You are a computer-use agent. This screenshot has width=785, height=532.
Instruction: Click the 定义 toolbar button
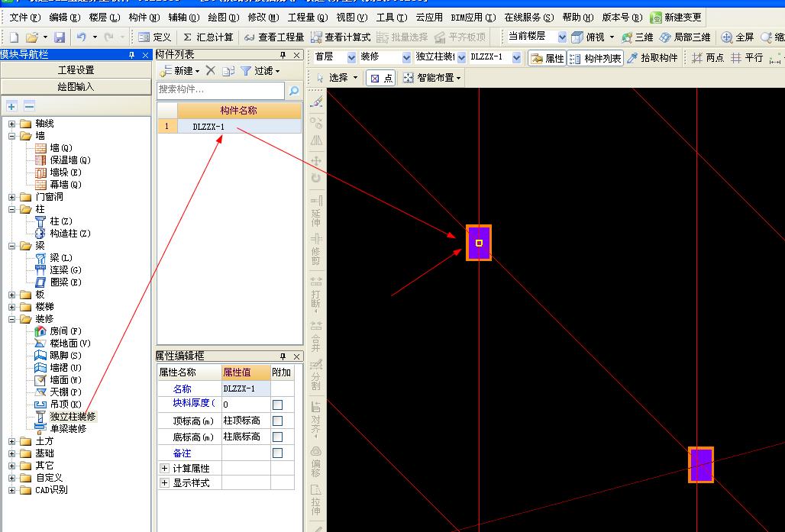155,37
